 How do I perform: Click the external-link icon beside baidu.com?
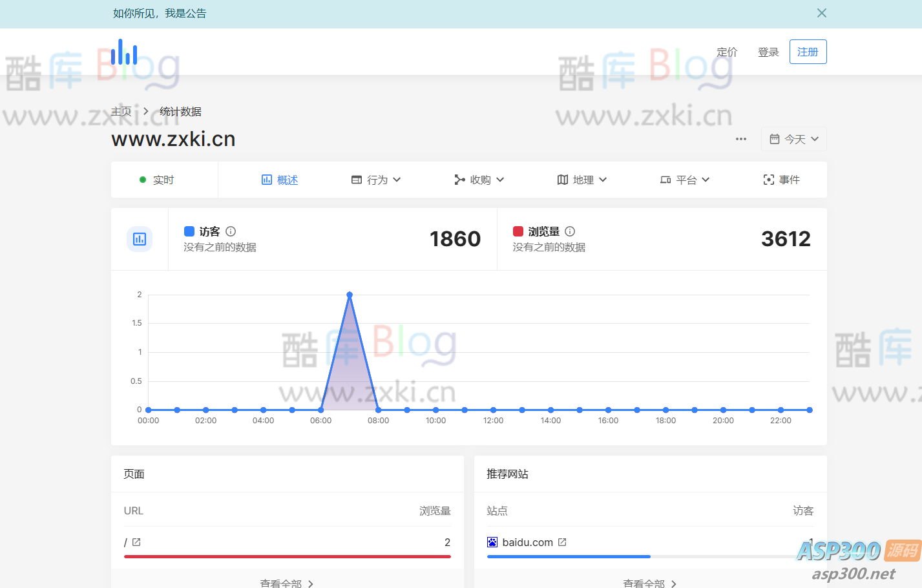561,541
